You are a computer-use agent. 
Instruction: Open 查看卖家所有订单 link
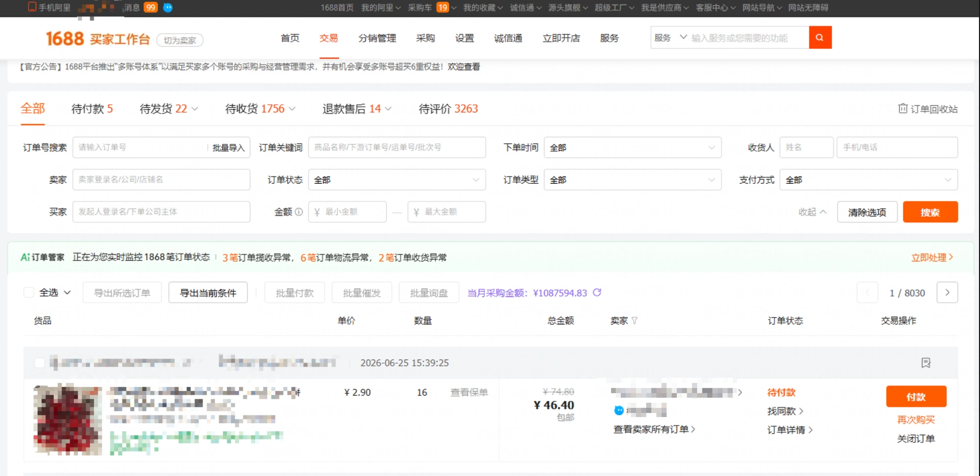click(x=654, y=429)
